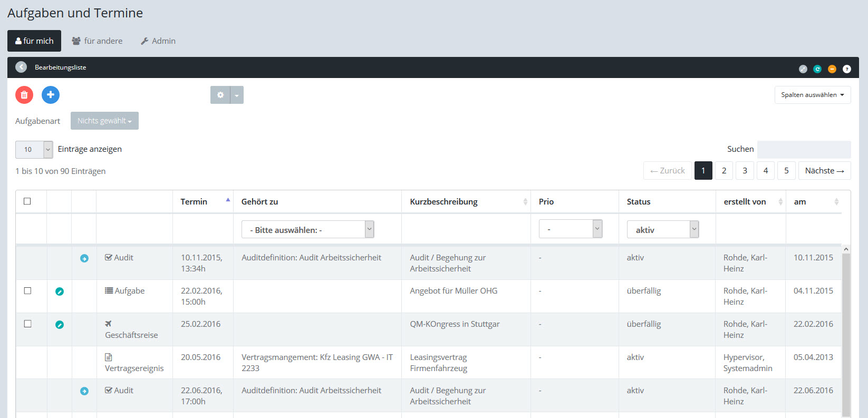Check the box for the Aufgabe row
The image size is (868, 418).
click(x=28, y=291)
